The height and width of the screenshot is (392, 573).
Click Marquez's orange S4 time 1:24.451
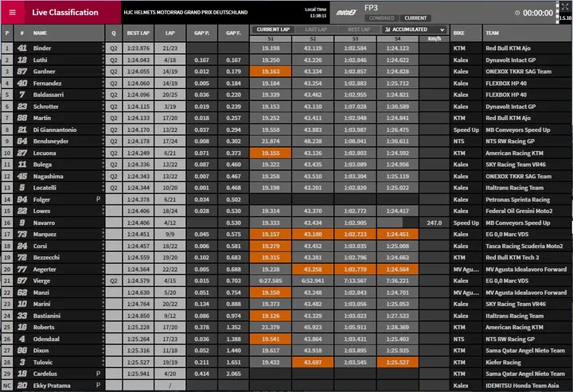click(398, 235)
